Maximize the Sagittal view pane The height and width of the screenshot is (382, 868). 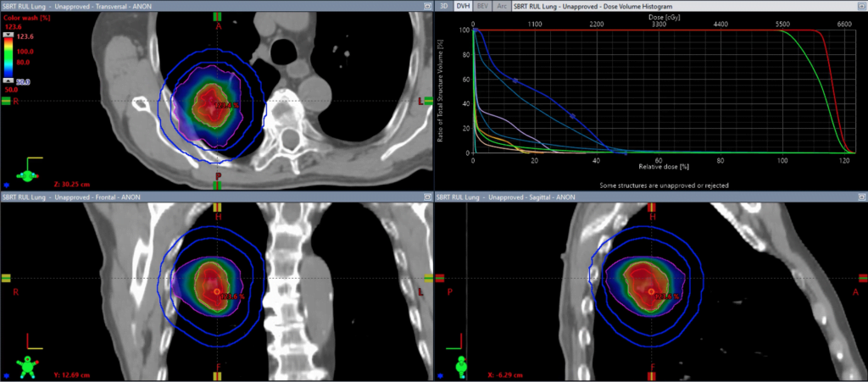[861, 197]
